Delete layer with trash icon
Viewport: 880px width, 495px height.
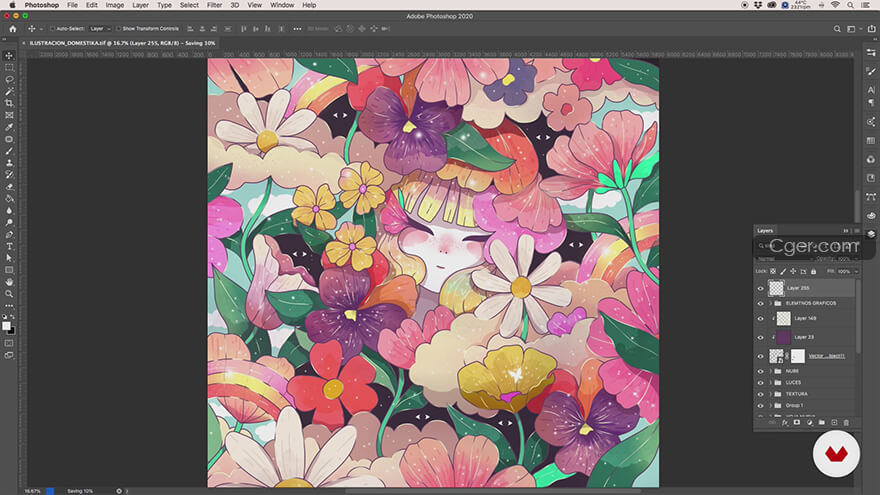pyautogui.click(x=846, y=423)
